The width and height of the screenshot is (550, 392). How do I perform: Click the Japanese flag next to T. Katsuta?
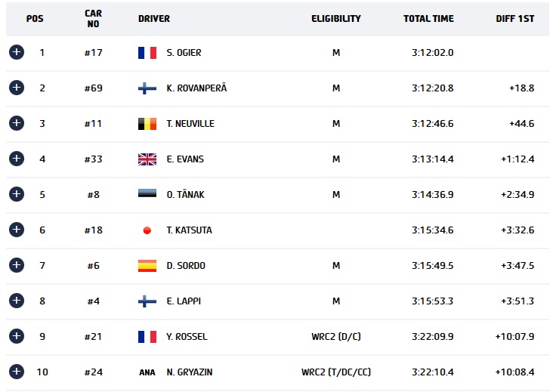point(147,230)
